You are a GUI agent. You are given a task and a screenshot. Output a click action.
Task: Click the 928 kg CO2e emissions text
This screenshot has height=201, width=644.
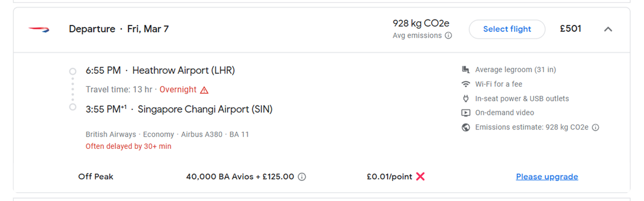422,23
